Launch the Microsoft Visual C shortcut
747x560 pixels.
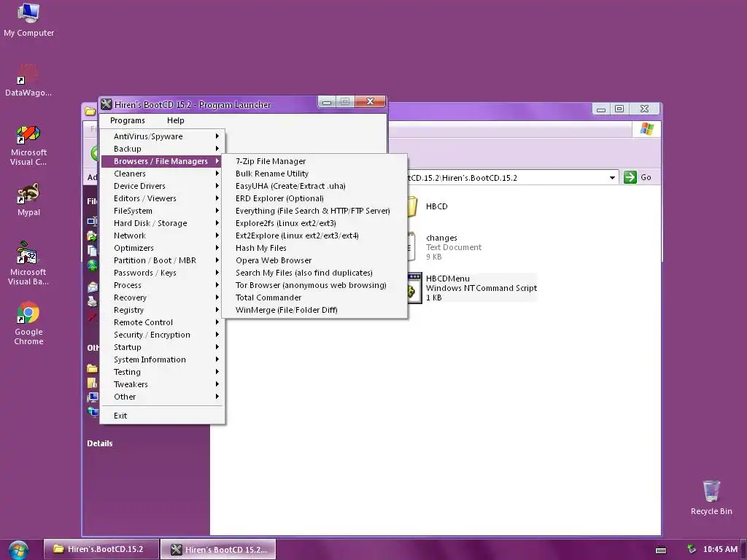click(28, 145)
